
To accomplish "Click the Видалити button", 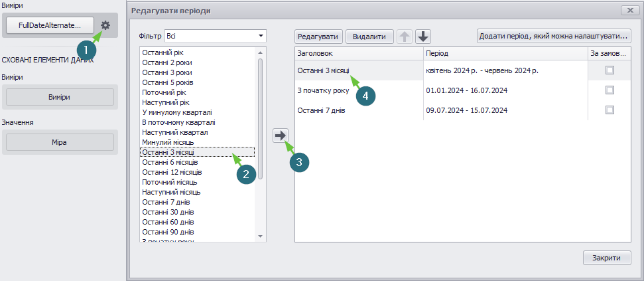I will pyautogui.click(x=369, y=37).
